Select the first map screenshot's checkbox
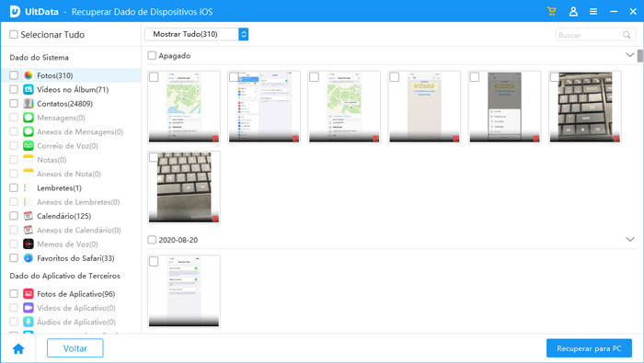 154,77
